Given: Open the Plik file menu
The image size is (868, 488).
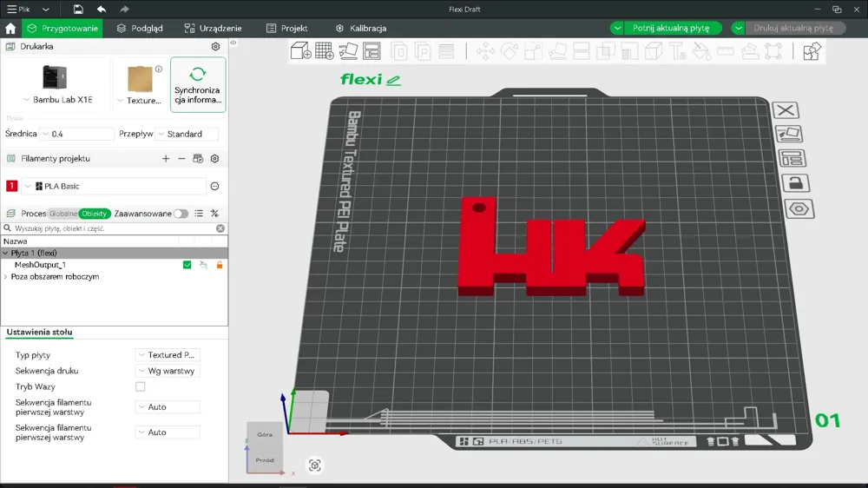Looking at the screenshot, I should tap(18, 9).
